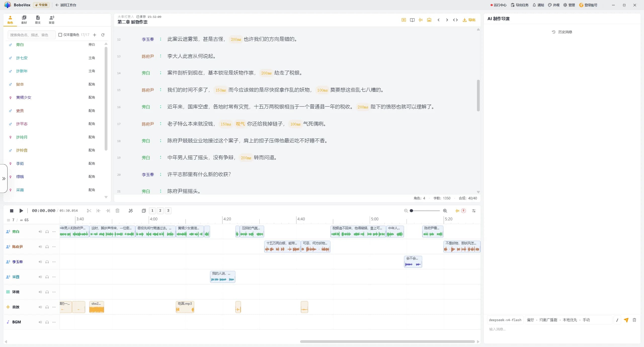
Task: Open timeline settings sliders icon
Action: (x=474, y=211)
